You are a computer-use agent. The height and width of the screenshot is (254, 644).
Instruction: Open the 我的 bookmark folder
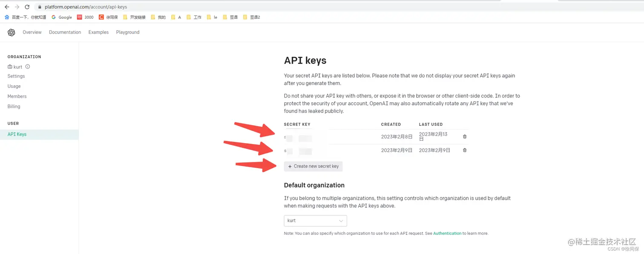coord(158,17)
